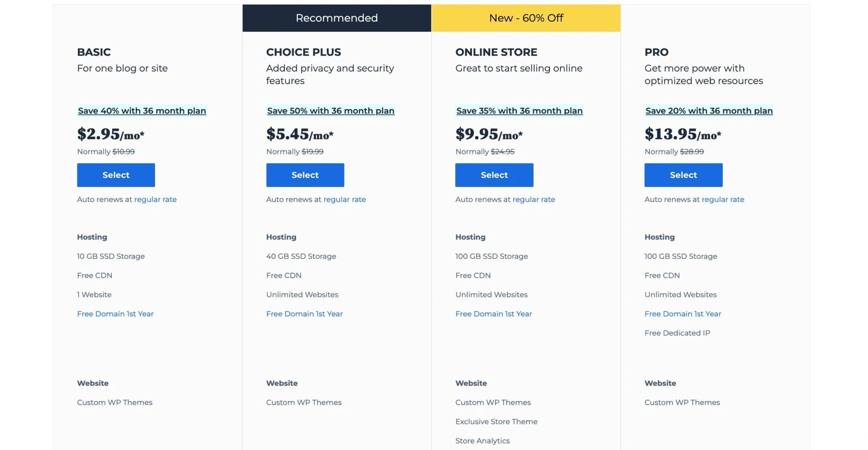Open 'Free Domain 1st Year' under ONLINE STORE

(493, 314)
